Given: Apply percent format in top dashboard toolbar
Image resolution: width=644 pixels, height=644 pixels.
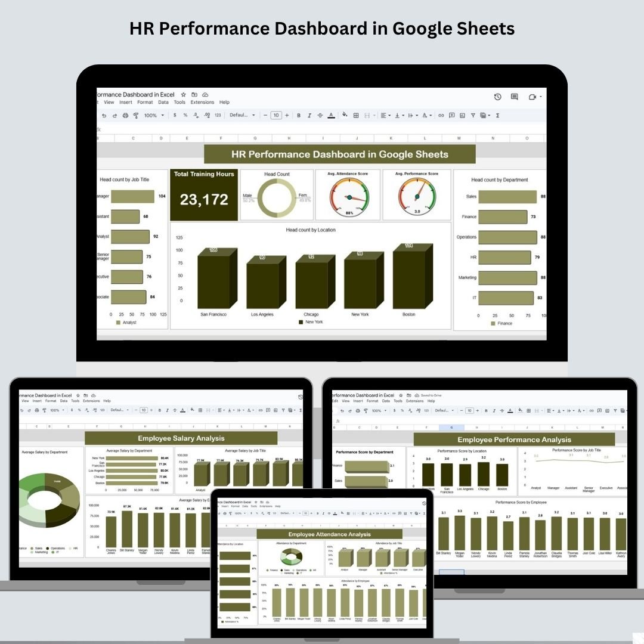Looking at the screenshot, I should [x=185, y=115].
